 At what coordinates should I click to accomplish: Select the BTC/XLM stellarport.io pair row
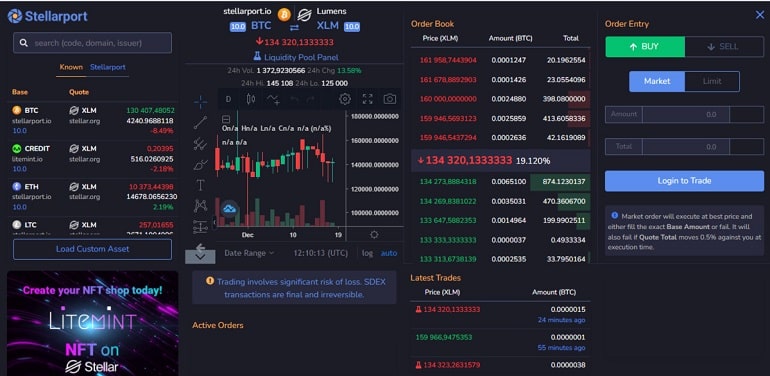click(x=93, y=121)
